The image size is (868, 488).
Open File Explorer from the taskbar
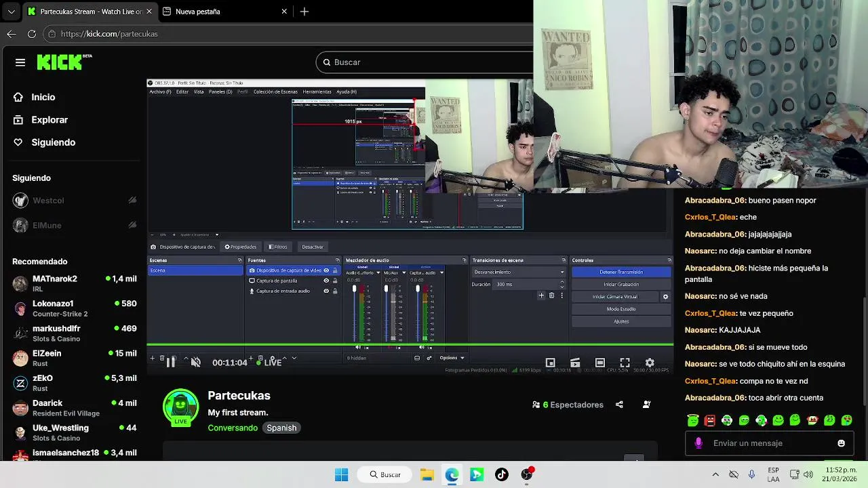tap(427, 474)
